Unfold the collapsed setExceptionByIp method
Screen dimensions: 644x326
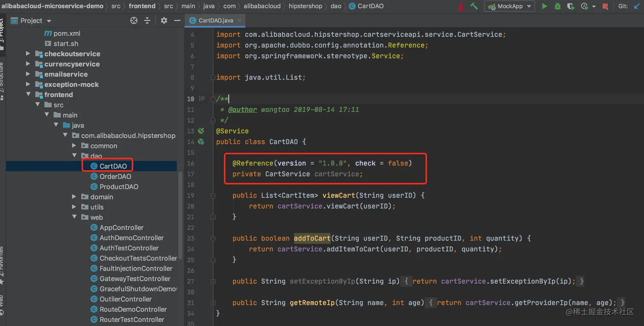pyautogui.click(x=213, y=281)
